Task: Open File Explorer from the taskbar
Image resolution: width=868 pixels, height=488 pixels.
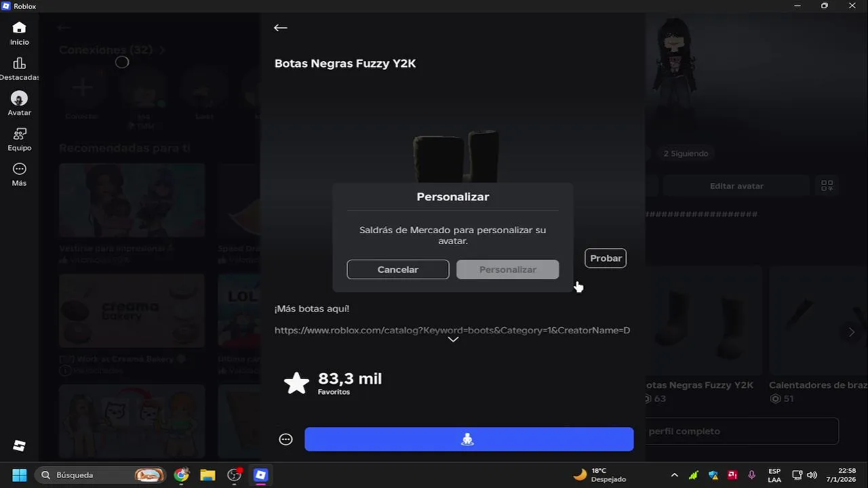Action: [x=208, y=475]
